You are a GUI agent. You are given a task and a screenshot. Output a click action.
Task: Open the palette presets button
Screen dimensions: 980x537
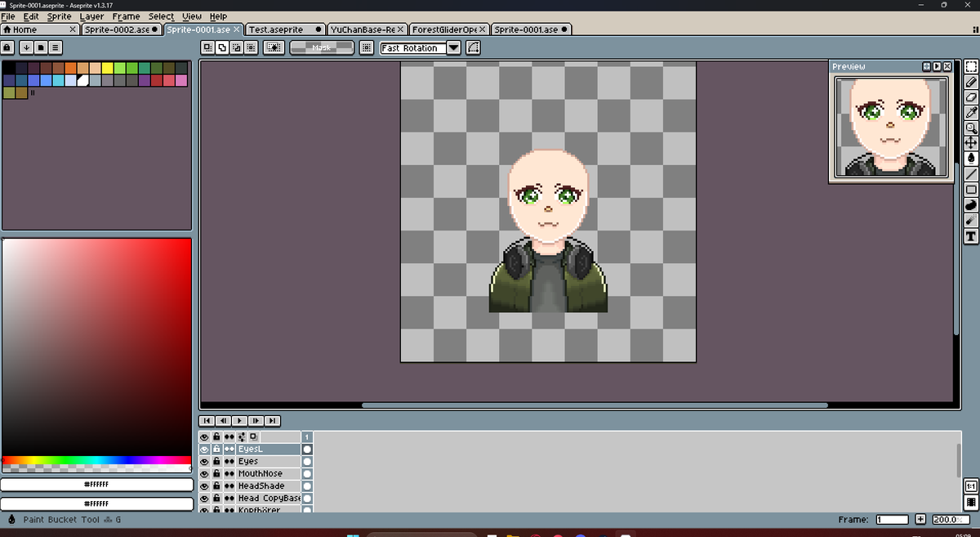pos(42,47)
